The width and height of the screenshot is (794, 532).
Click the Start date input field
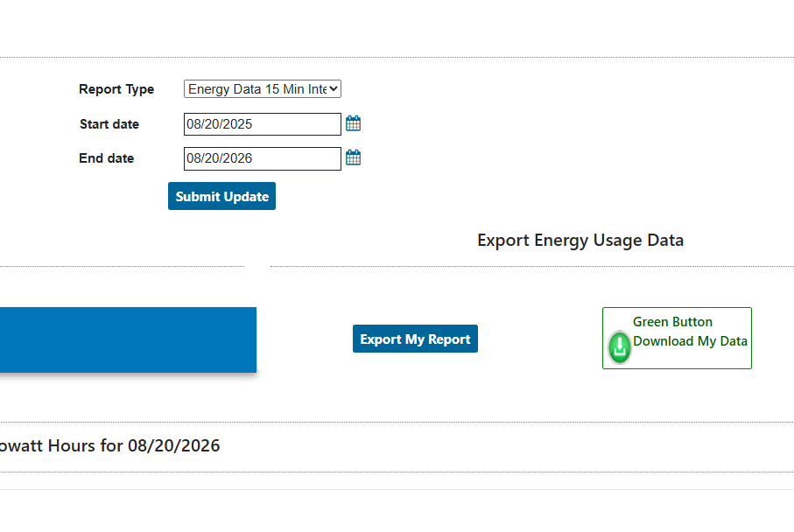point(263,124)
